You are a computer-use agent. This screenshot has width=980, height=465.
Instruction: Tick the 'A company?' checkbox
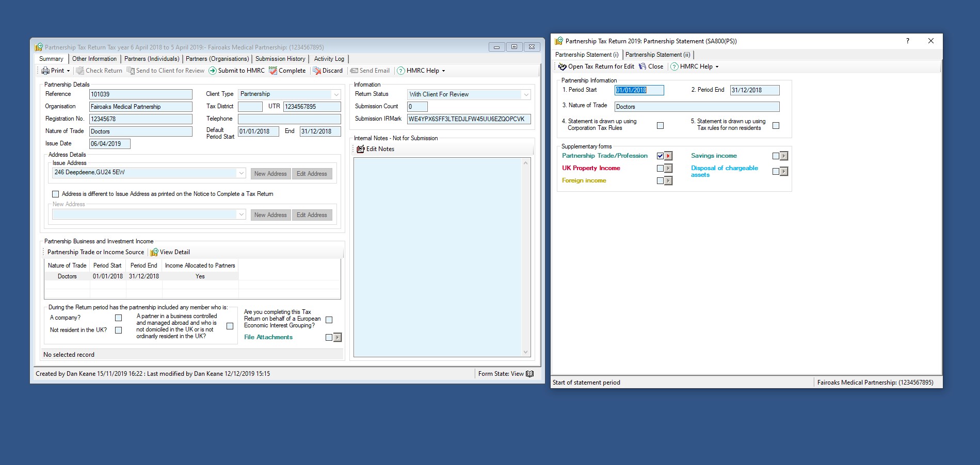(x=119, y=318)
